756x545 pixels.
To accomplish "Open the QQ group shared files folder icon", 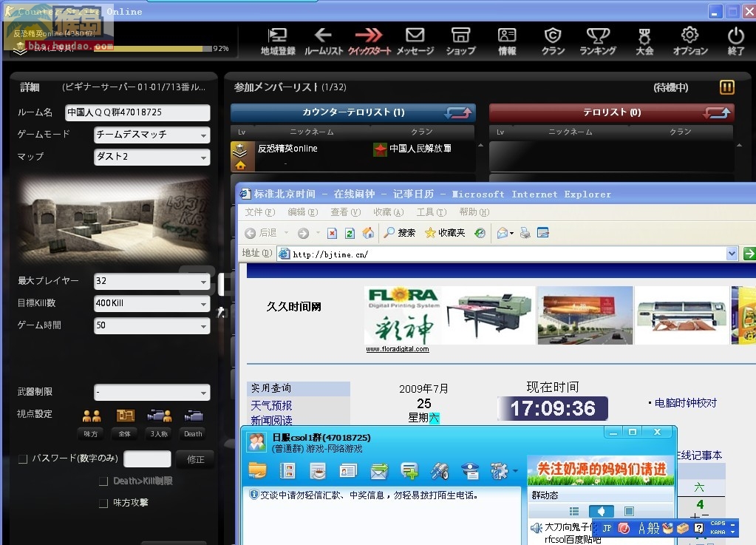I will point(257,470).
